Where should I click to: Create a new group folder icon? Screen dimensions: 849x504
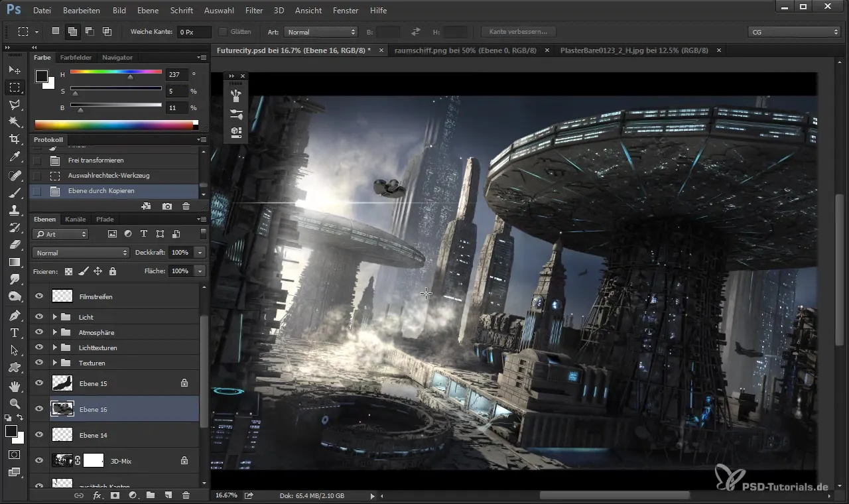pos(151,495)
